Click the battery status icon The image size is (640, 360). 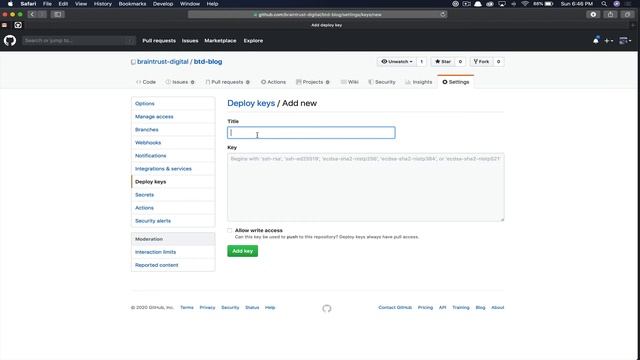[549, 4]
